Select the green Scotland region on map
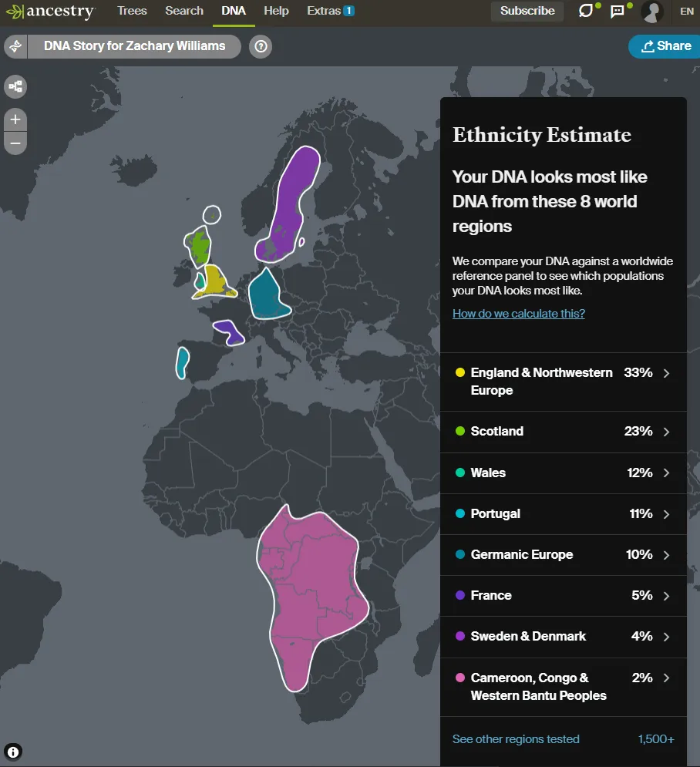The height and width of the screenshot is (767, 700). [x=199, y=247]
